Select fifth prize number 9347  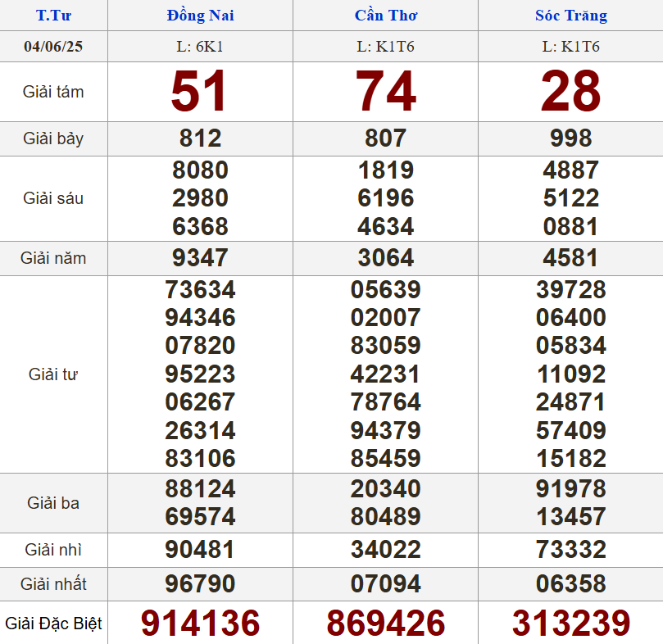click(200, 258)
